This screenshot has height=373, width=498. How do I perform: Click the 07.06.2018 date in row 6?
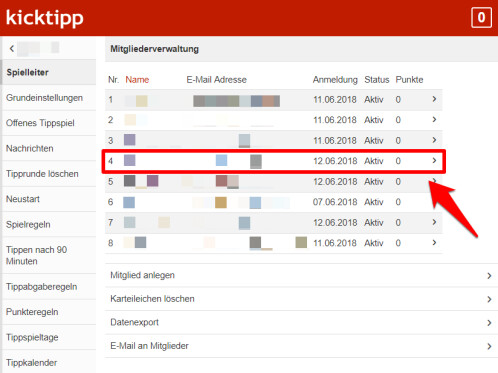coord(335,202)
